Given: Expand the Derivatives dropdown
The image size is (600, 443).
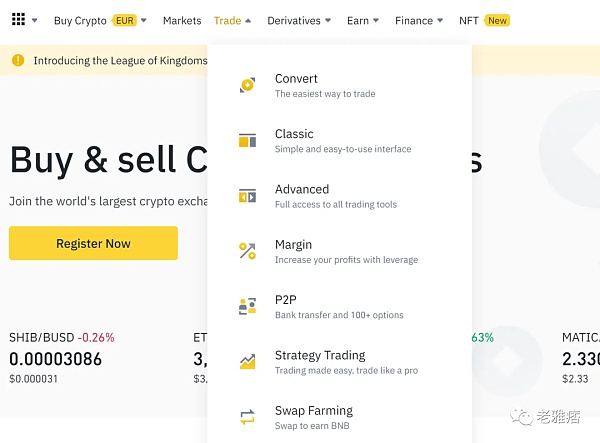Looking at the screenshot, I should (300, 20).
